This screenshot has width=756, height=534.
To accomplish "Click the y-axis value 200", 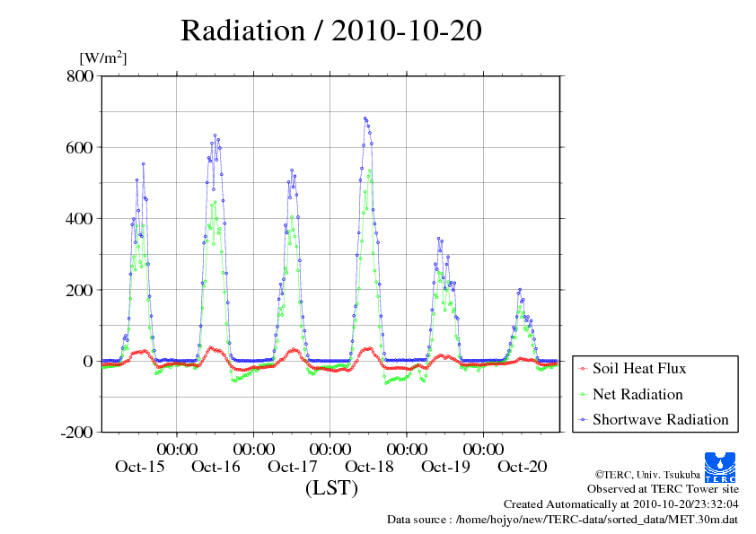I will (80, 290).
